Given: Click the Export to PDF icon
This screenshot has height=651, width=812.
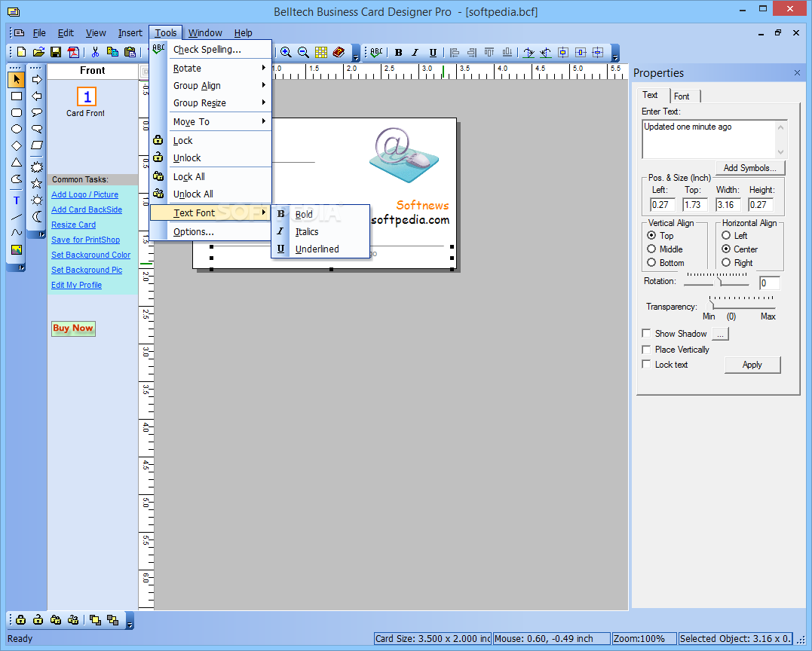Looking at the screenshot, I should pos(74,52).
